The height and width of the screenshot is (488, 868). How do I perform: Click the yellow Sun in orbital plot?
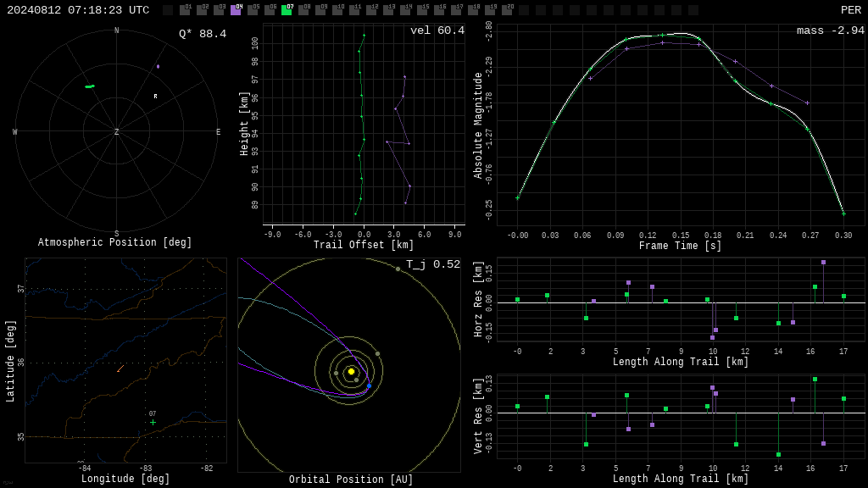pos(351,371)
